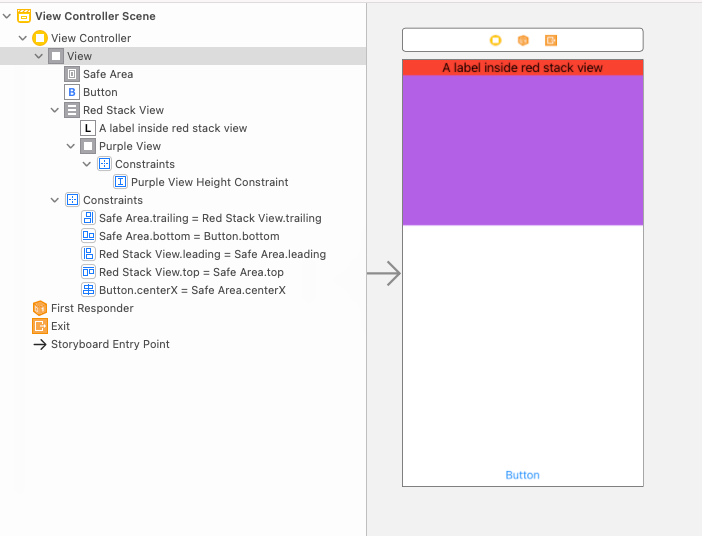Click the Red Stack View top constraint icon
702x536 pixels.
coord(88,272)
